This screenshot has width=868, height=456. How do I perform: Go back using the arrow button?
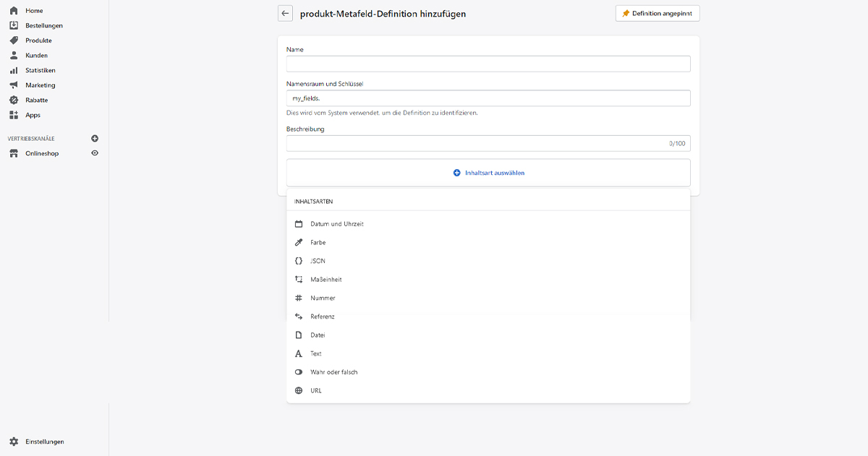(285, 14)
